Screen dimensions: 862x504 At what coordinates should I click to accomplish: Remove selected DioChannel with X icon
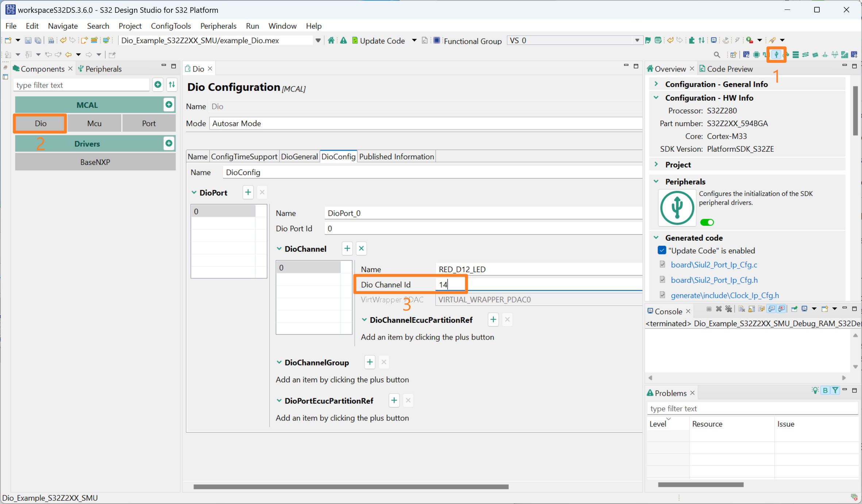click(x=361, y=249)
